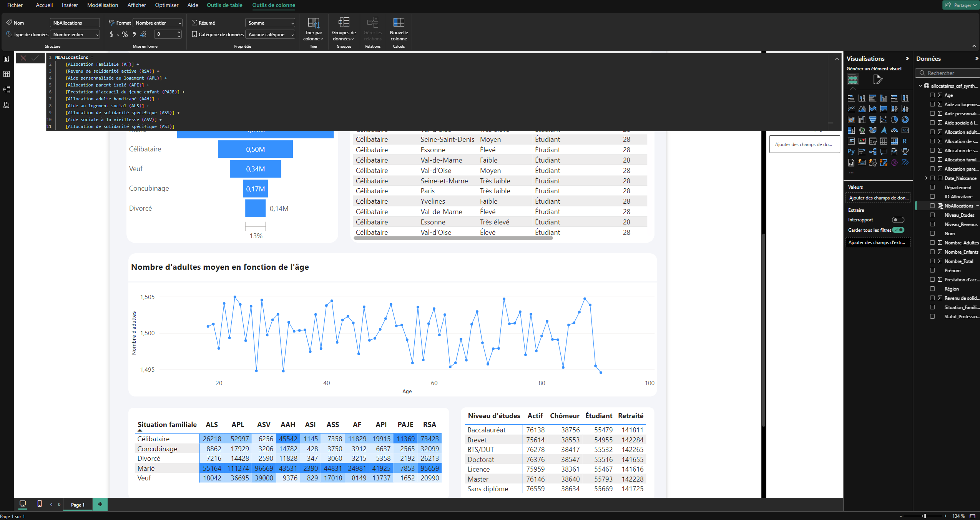Select the Card visual icon
The width and height of the screenshot is (980, 520).
(x=905, y=130)
